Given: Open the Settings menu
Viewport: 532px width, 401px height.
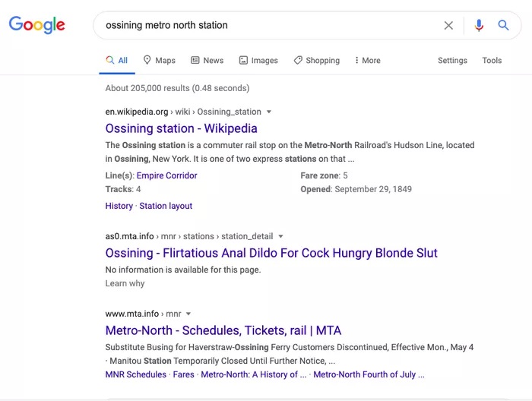Looking at the screenshot, I should click(452, 61).
